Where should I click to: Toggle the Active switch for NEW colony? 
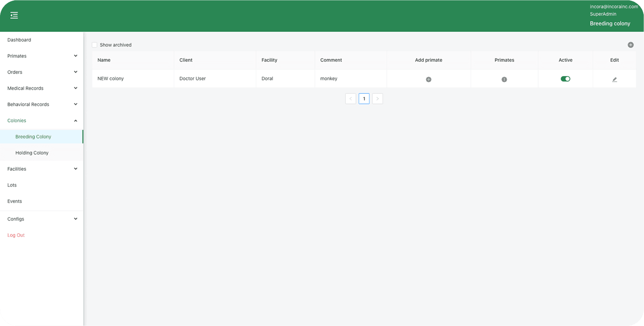click(565, 79)
